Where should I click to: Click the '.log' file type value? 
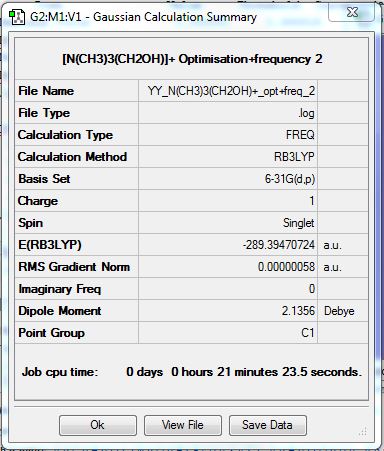pyautogui.click(x=306, y=113)
